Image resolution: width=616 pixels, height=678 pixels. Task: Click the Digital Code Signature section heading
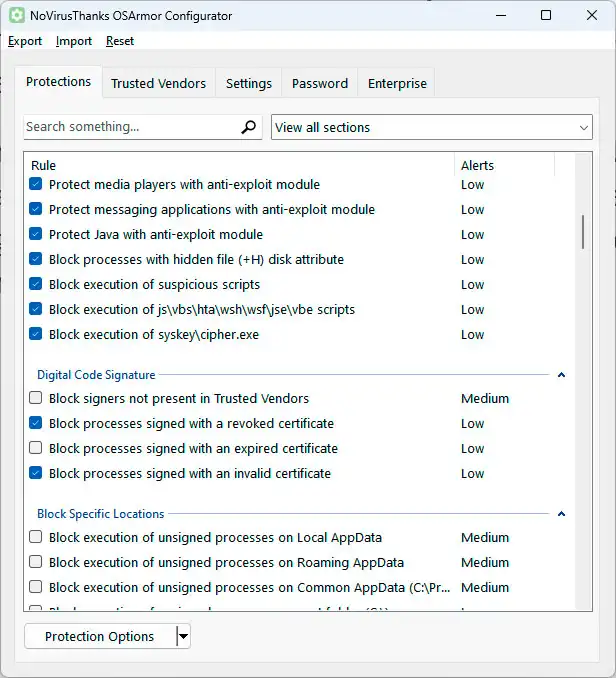click(x=96, y=375)
